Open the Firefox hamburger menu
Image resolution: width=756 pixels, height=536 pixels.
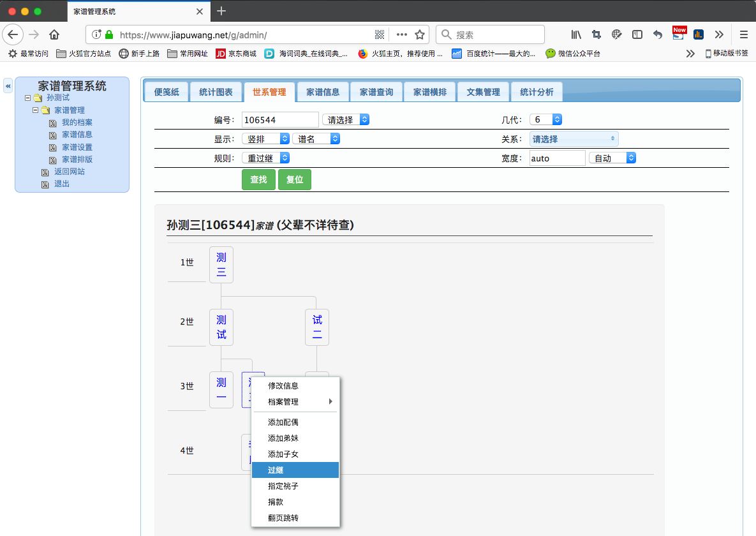743,34
